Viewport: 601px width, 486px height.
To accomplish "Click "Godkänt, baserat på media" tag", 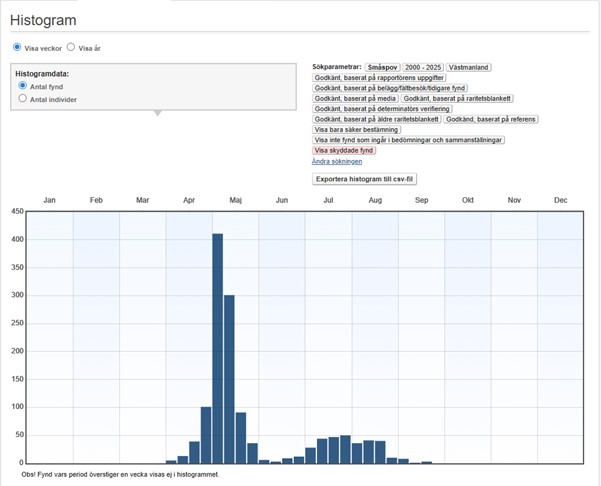I will click(356, 98).
